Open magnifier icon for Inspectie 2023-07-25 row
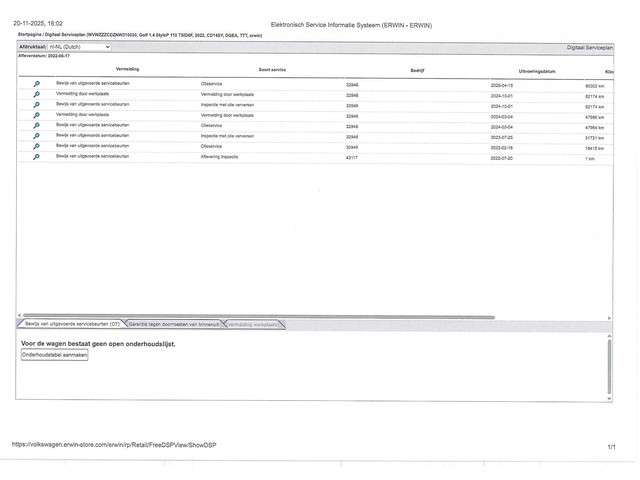 (37, 136)
